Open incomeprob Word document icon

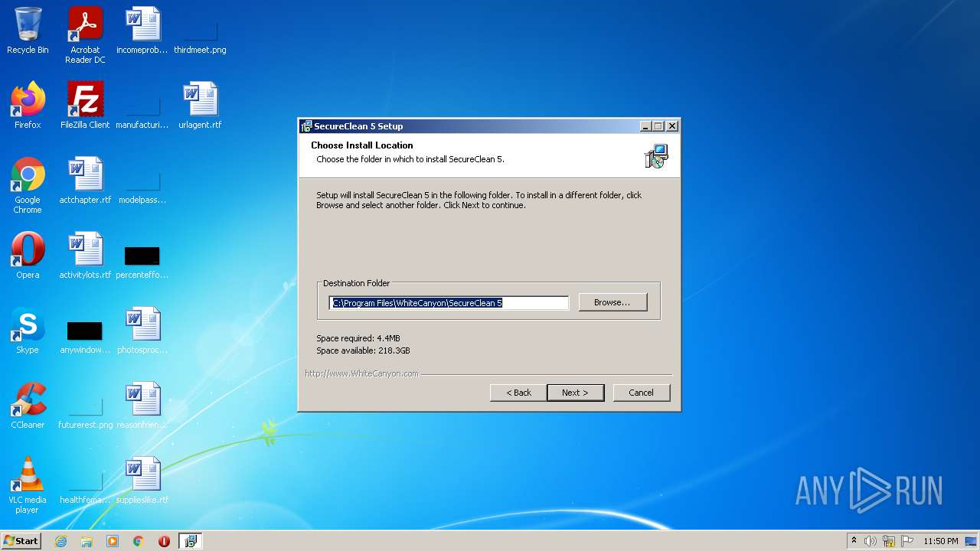tap(142, 31)
